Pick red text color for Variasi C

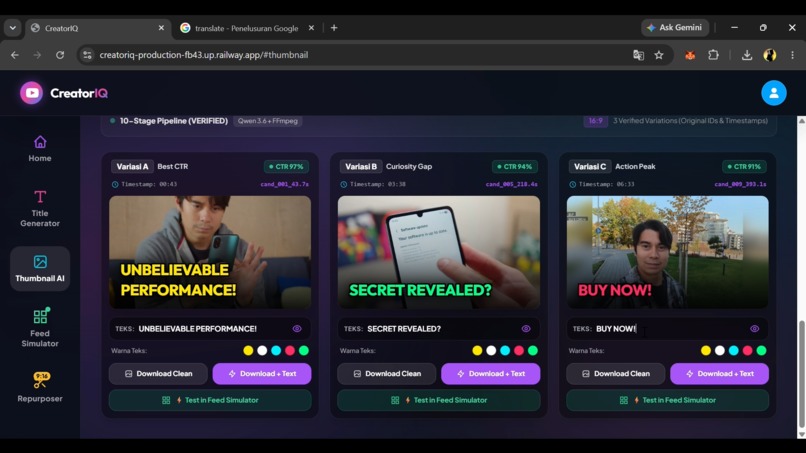[747, 351]
